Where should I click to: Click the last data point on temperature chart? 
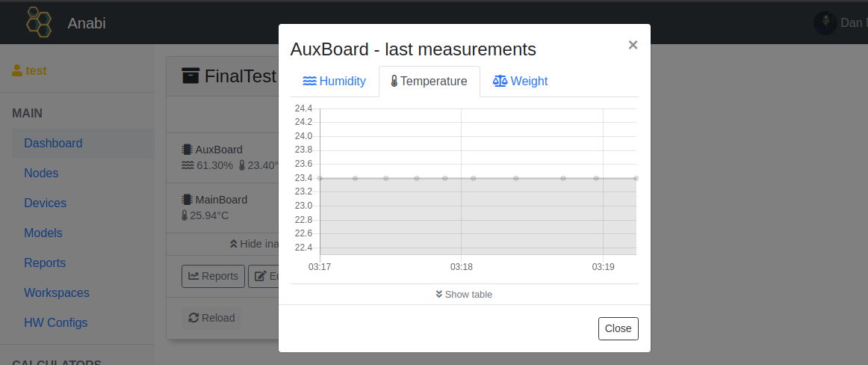click(636, 178)
